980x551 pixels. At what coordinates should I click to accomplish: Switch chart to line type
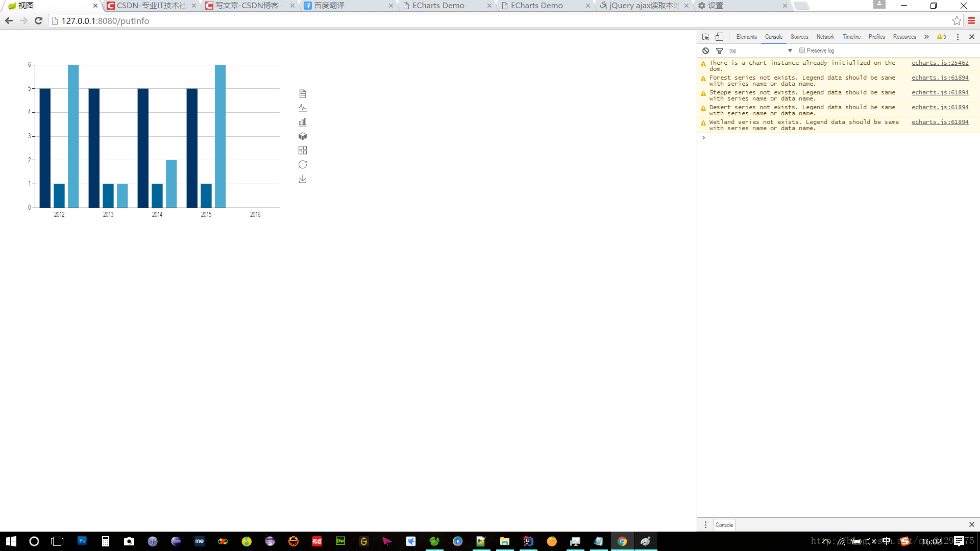tap(303, 108)
